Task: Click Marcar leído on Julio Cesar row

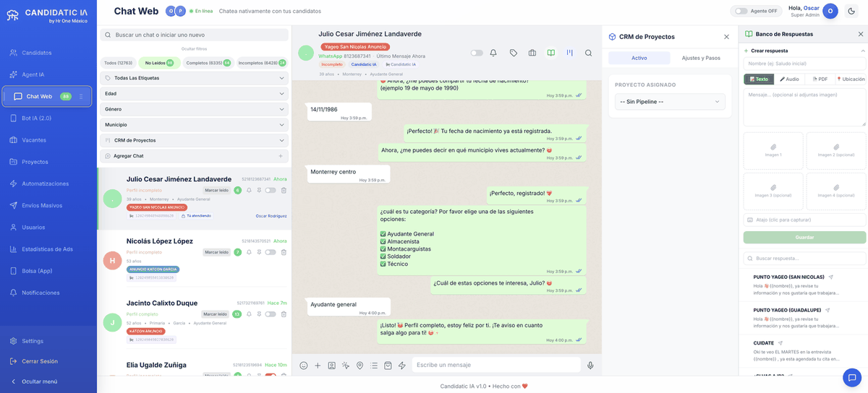Action: [217, 191]
